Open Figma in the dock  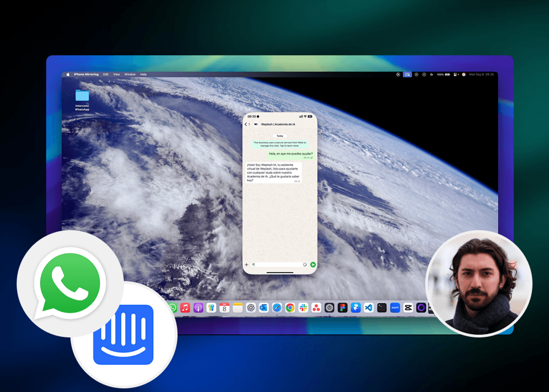(342, 308)
